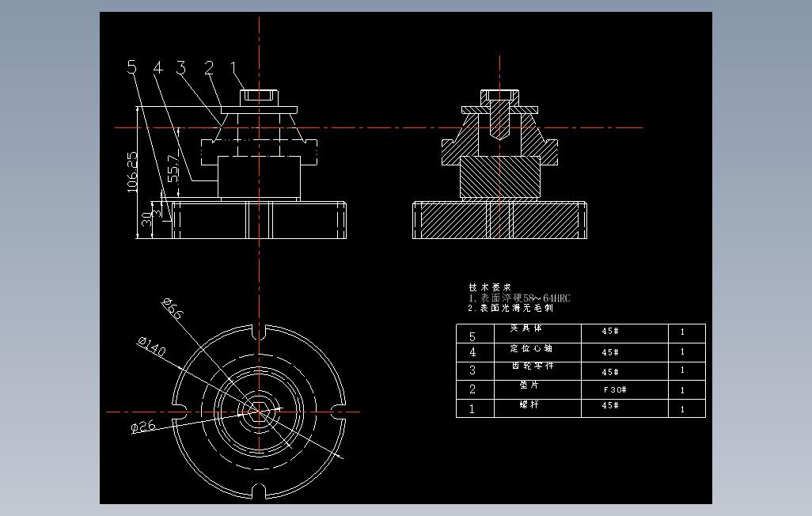Click the 45# material in 齿轮零件 row

[x=610, y=372]
